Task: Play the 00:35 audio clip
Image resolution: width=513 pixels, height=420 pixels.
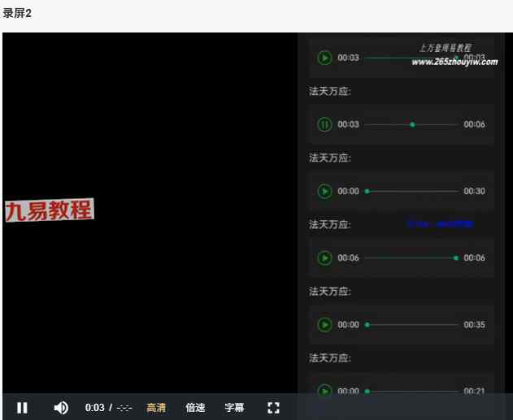Action: [324, 325]
